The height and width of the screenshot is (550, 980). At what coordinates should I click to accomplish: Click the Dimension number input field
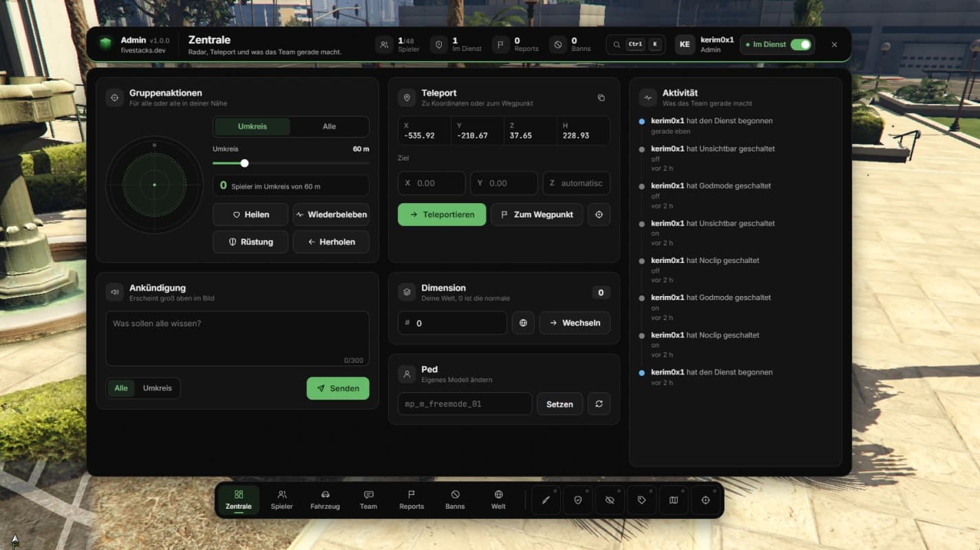[452, 323]
